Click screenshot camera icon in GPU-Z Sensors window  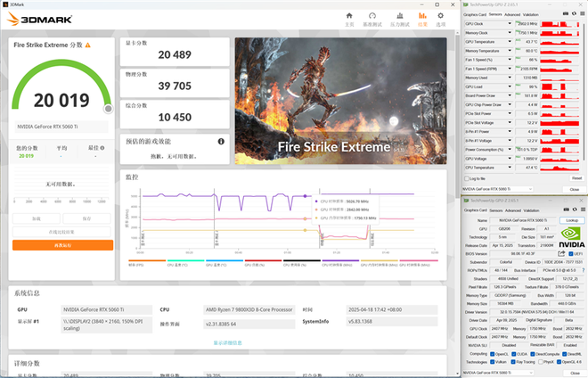566,14
